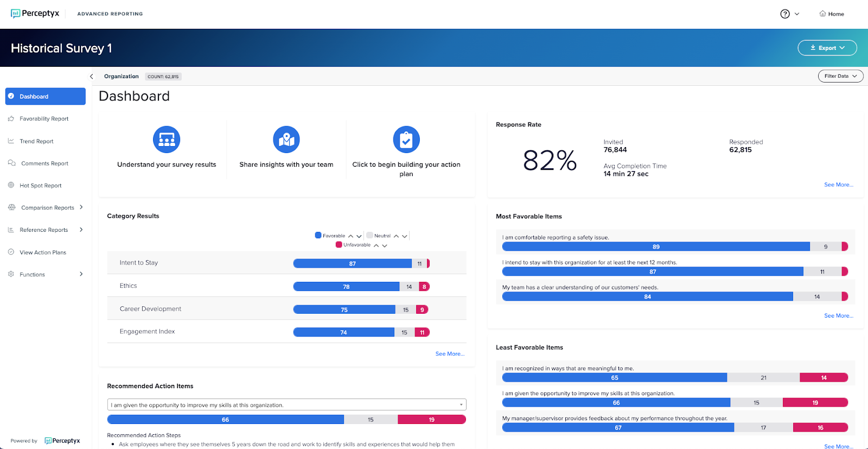Click Career Development neutral segment 15

406,309
